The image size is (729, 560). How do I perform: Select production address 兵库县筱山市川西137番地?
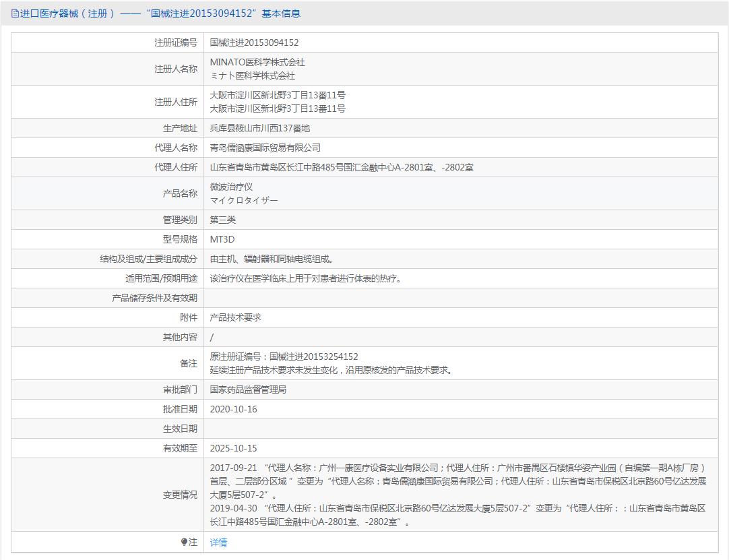click(259, 128)
